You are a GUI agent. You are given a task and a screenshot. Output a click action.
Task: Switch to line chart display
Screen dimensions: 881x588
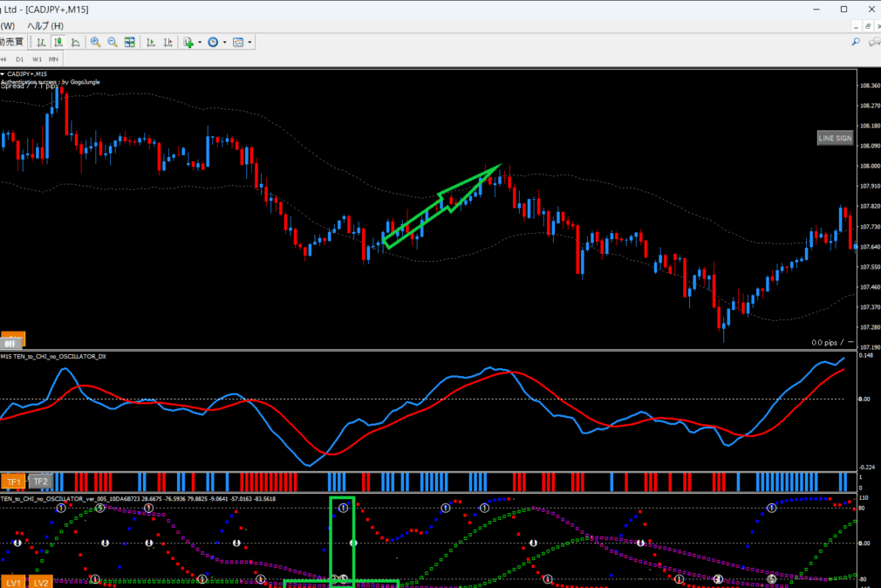[76, 42]
